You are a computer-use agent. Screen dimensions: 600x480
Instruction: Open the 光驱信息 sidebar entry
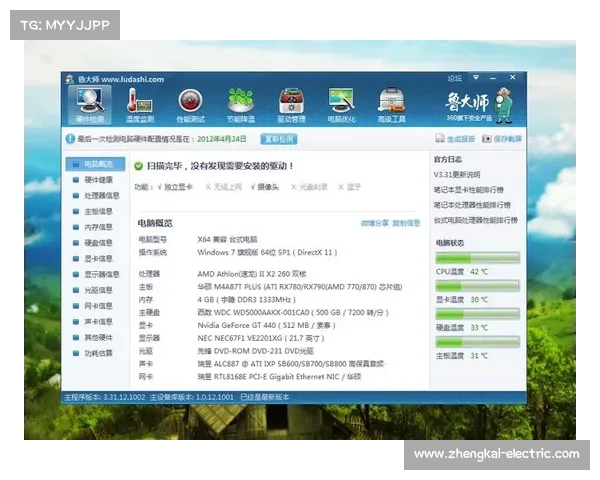93,290
